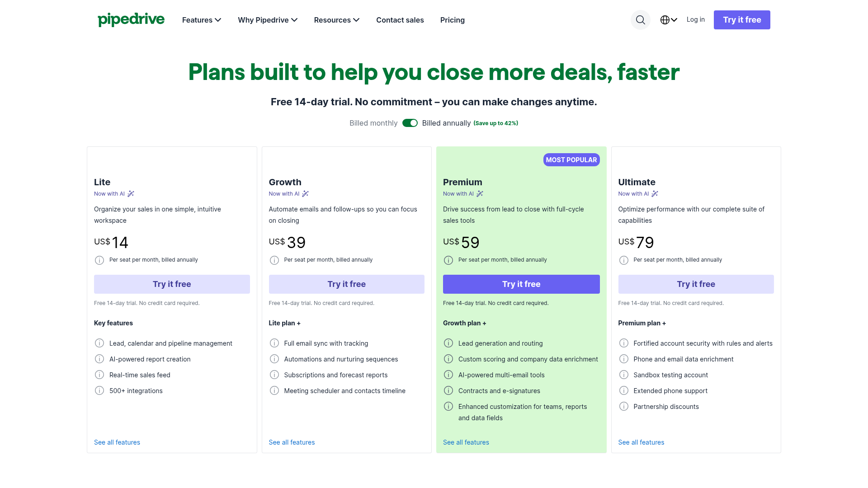
Task: Select the Billed monthly label
Action: coord(373,123)
